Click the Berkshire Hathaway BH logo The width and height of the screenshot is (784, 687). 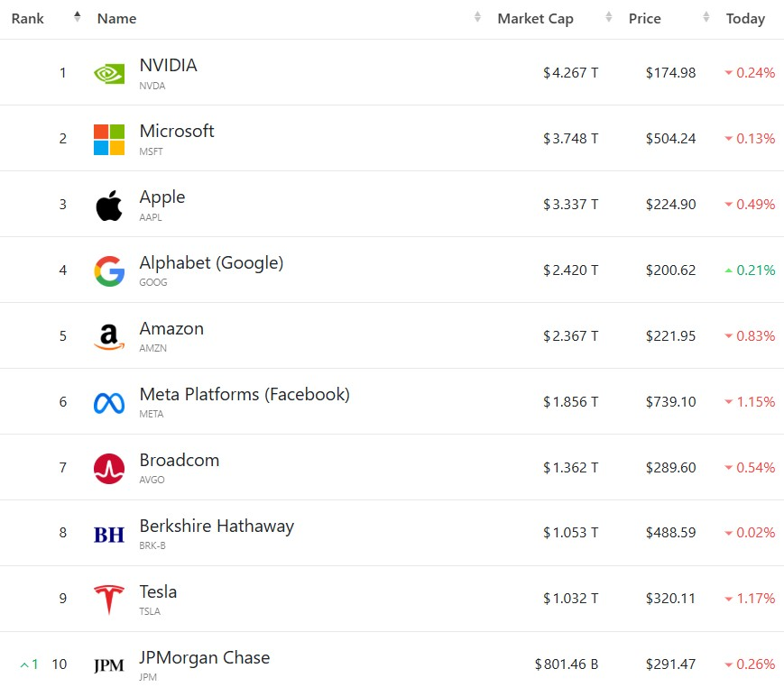coord(109,535)
